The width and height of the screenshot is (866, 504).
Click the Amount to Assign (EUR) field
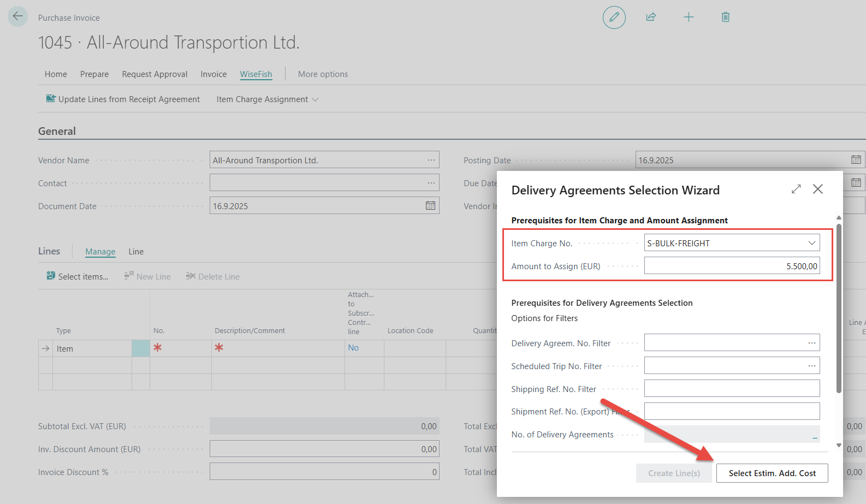[732, 266]
